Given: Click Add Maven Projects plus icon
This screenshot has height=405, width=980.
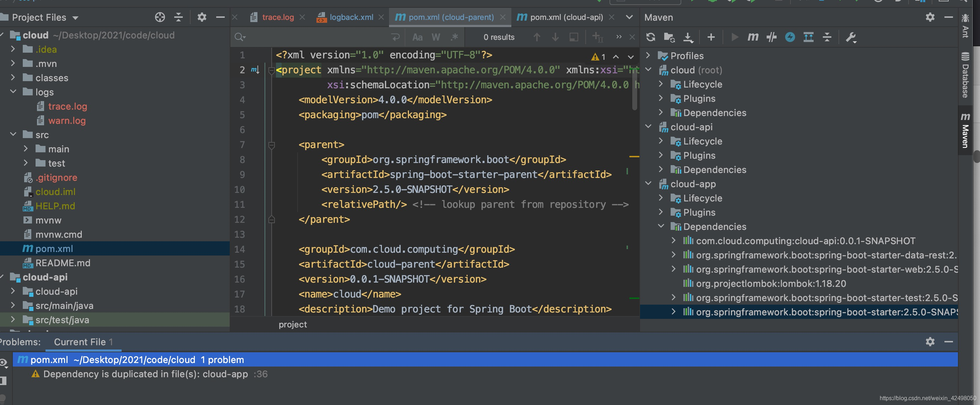Looking at the screenshot, I should pyautogui.click(x=711, y=37).
